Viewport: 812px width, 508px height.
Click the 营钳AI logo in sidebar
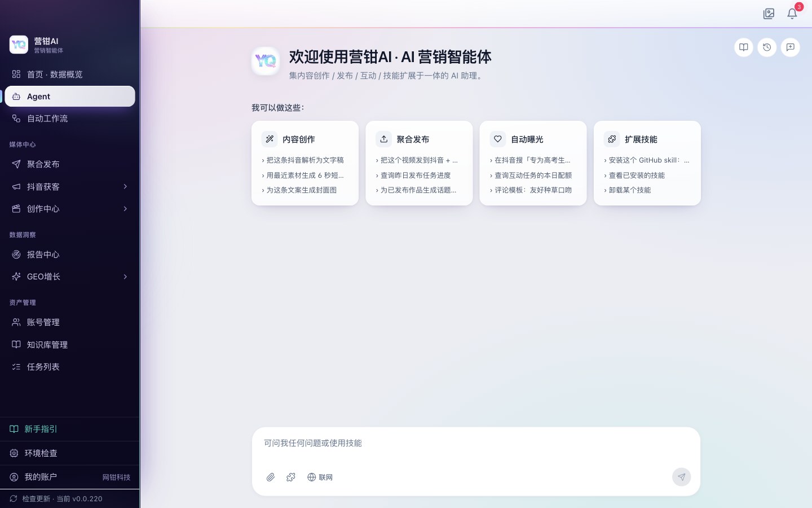coord(19,45)
